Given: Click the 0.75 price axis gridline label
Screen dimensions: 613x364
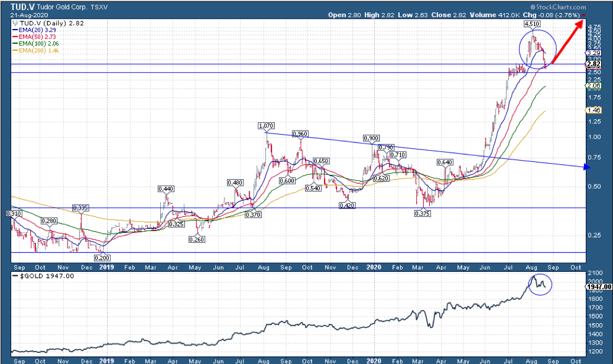Looking at the screenshot, I should [594, 157].
